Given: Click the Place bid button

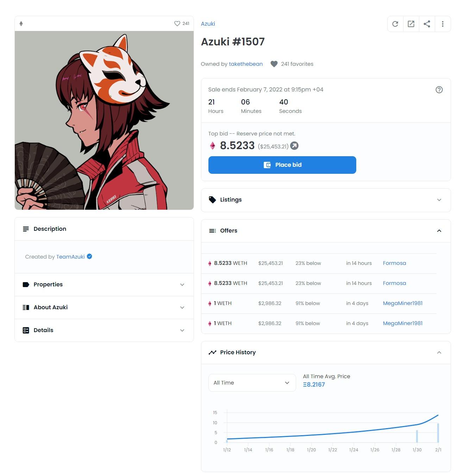Looking at the screenshot, I should [x=282, y=165].
